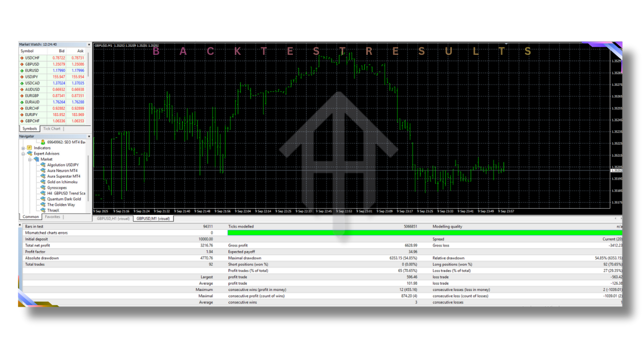This screenshot has height=362, width=644.
Task: Click the Expert Advisors hat icon
Action: [x=30, y=152]
